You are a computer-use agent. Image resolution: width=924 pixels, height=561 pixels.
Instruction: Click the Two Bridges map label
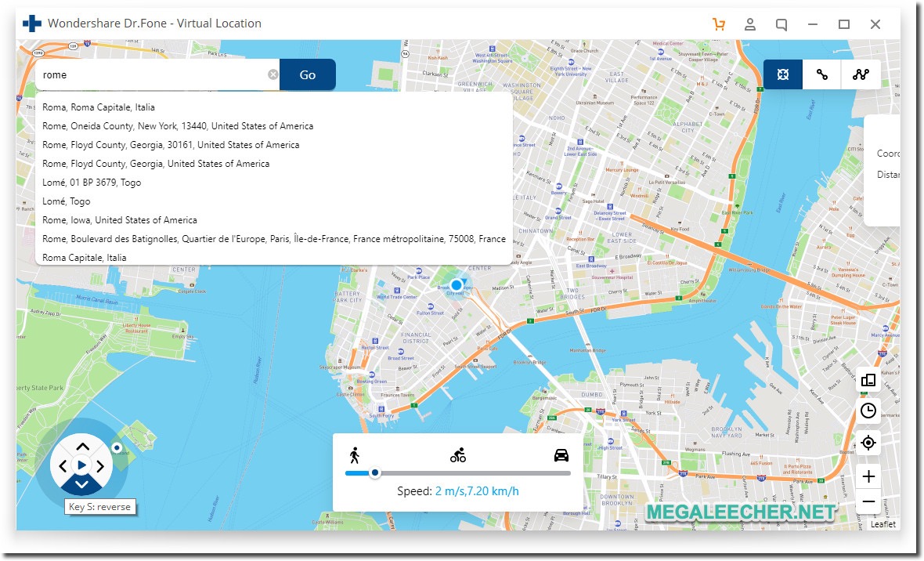tap(572, 294)
